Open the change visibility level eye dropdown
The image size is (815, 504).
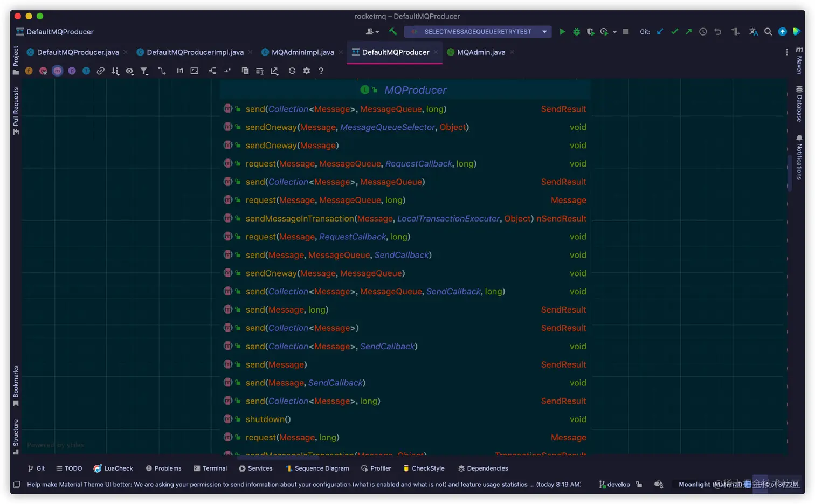coord(130,71)
